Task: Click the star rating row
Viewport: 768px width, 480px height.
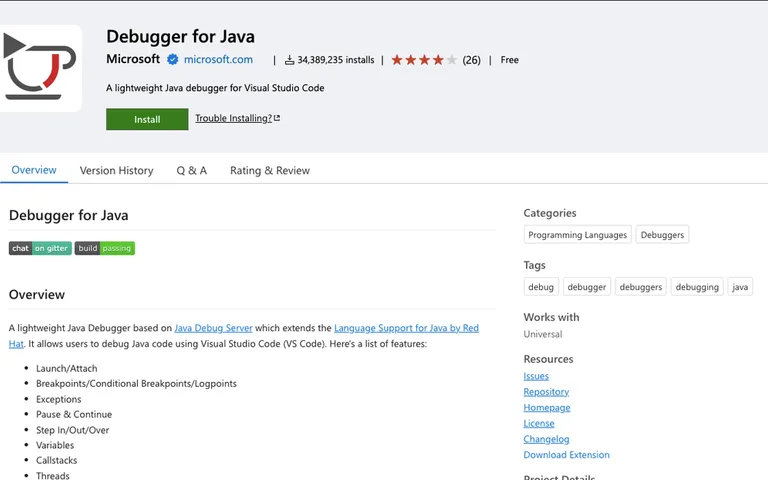Action: click(424, 60)
